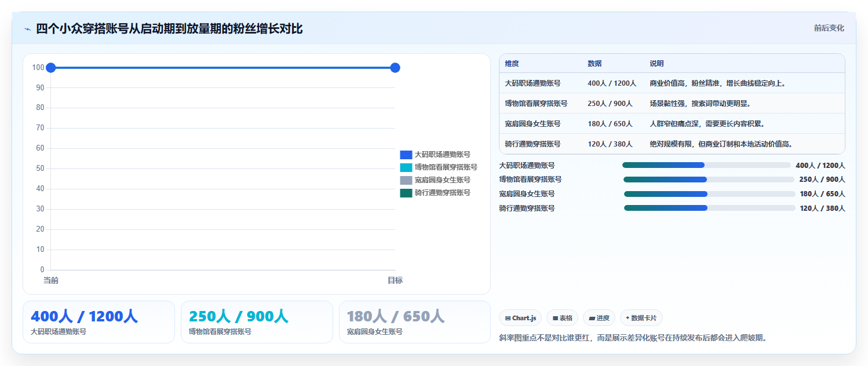Open the 180人 / 650人 data card
868x366 pixels.
(x=415, y=322)
